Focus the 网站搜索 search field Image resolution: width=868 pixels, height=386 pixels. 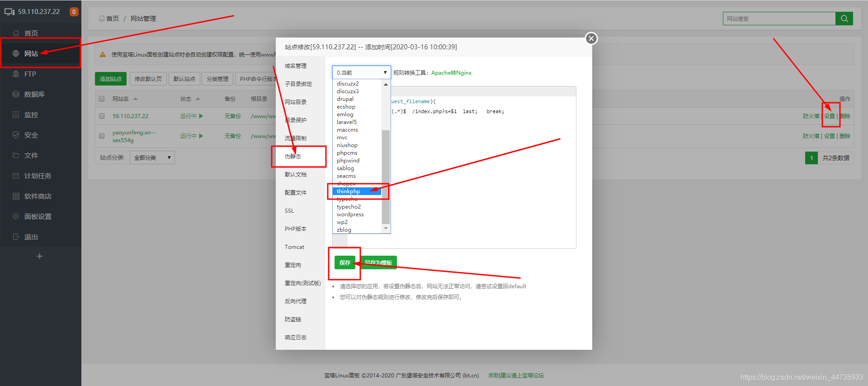click(779, 19)
